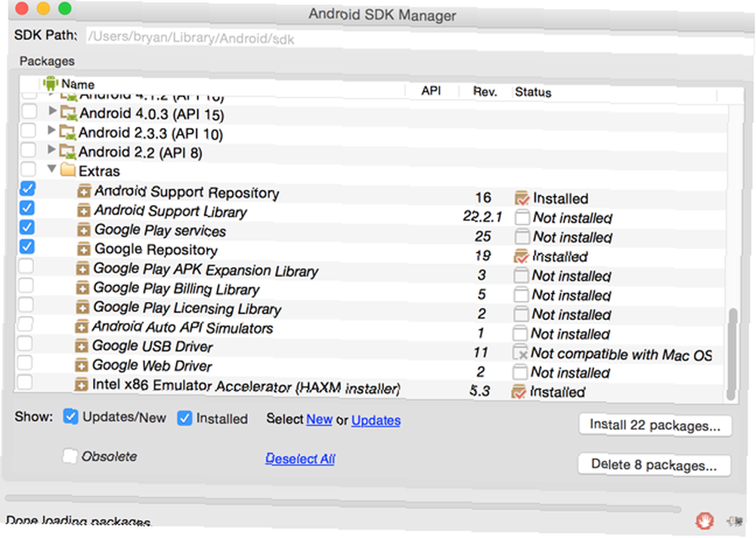Click Install 22 packages button
The height and width of the screenshot is (538, 756).
655,425
